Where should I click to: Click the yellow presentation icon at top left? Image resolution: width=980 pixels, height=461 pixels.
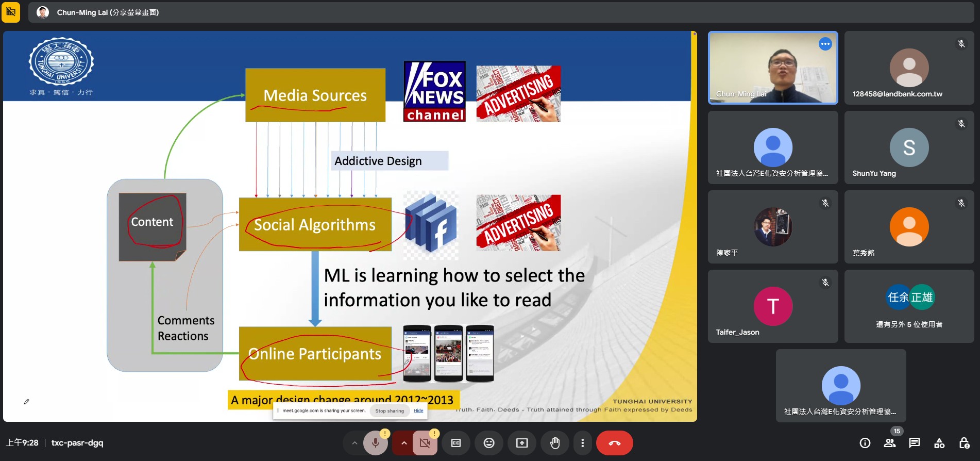click(11, 12)
